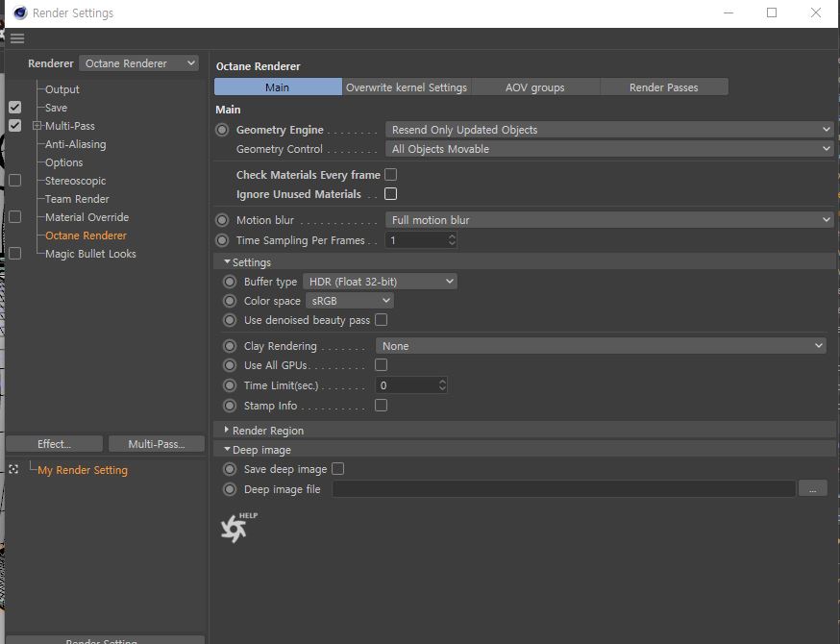Click the Clay Rendering animation dot
Viewport: 840px width, 644px height.
230,346
